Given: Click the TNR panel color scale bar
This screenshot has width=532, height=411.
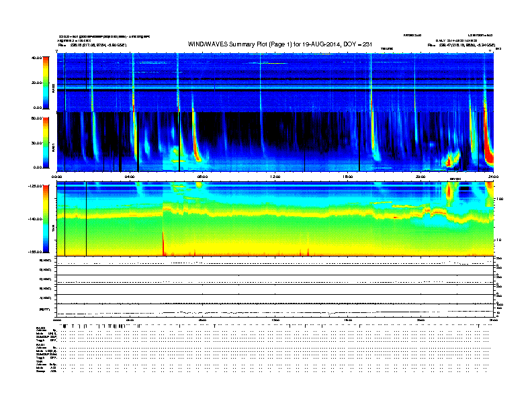Looking at the screenshot, I should pos(46,219).
